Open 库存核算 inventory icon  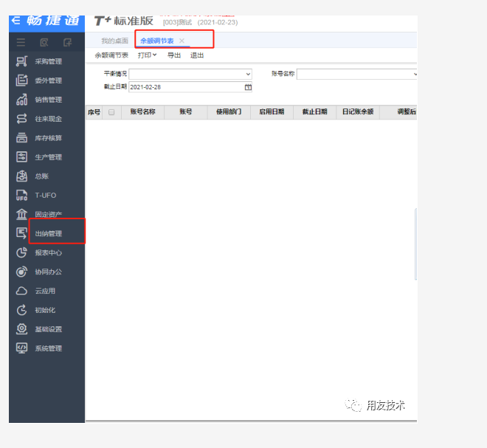21,137
